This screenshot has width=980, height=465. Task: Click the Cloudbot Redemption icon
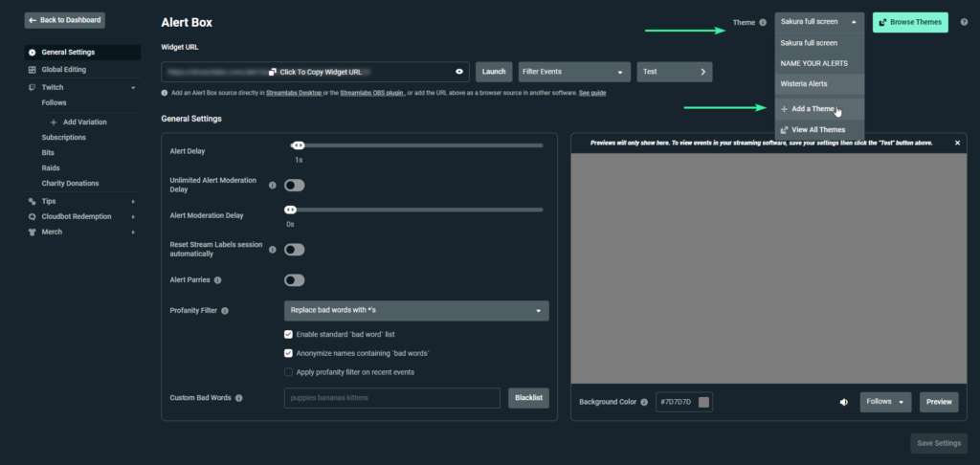pyautogui.click(x=33, y=217)
